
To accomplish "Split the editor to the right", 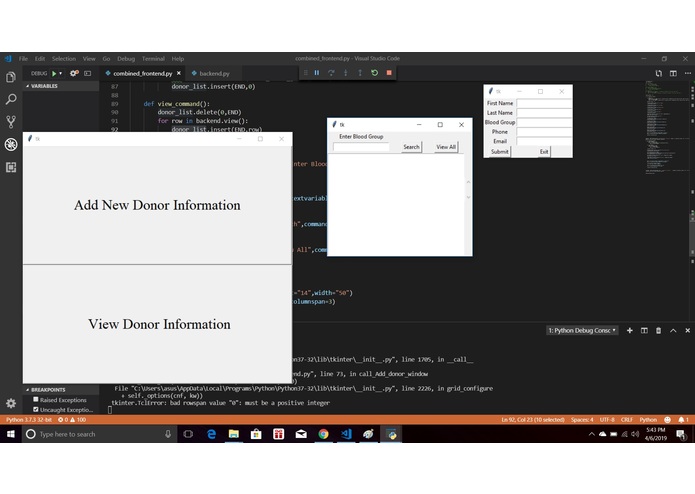I will [673, 73].
